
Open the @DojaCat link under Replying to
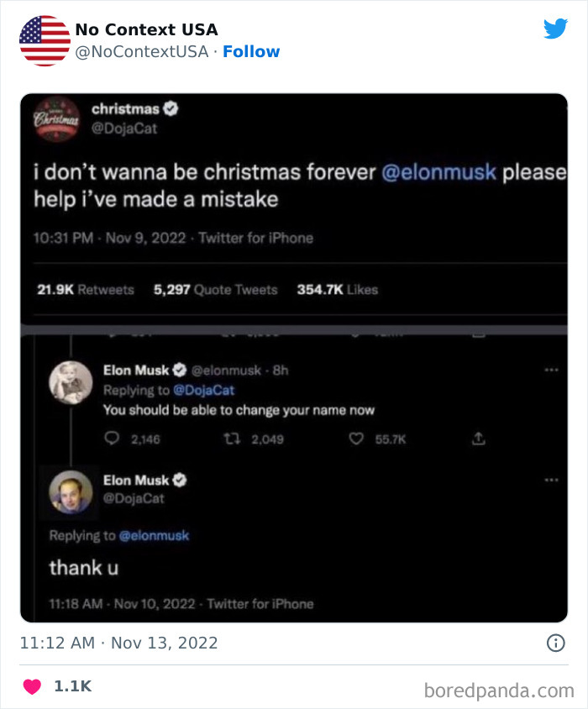tap(204, 390)
